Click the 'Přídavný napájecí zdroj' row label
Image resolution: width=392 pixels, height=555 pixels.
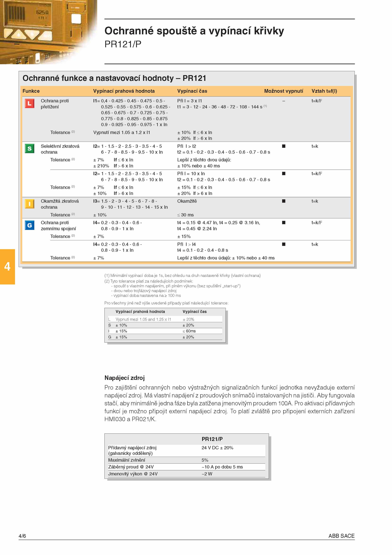click(x=132, y=451)
